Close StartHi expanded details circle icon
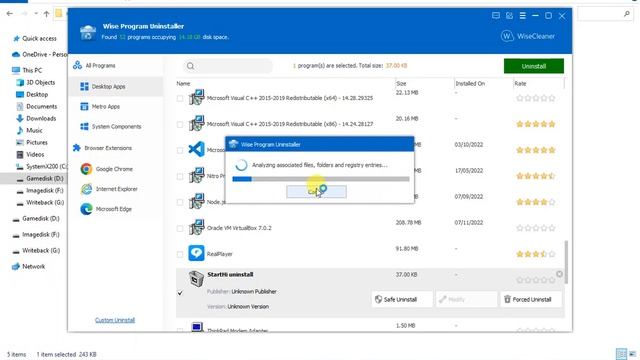 559,274
